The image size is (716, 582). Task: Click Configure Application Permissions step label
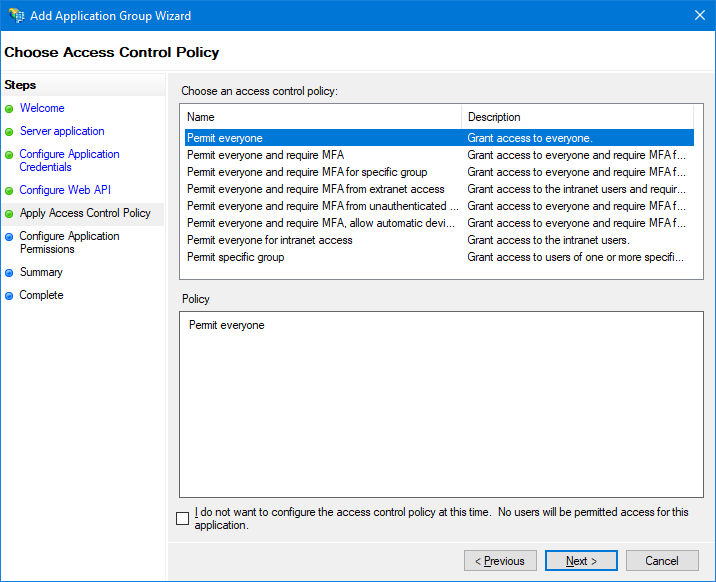point(69,242)
